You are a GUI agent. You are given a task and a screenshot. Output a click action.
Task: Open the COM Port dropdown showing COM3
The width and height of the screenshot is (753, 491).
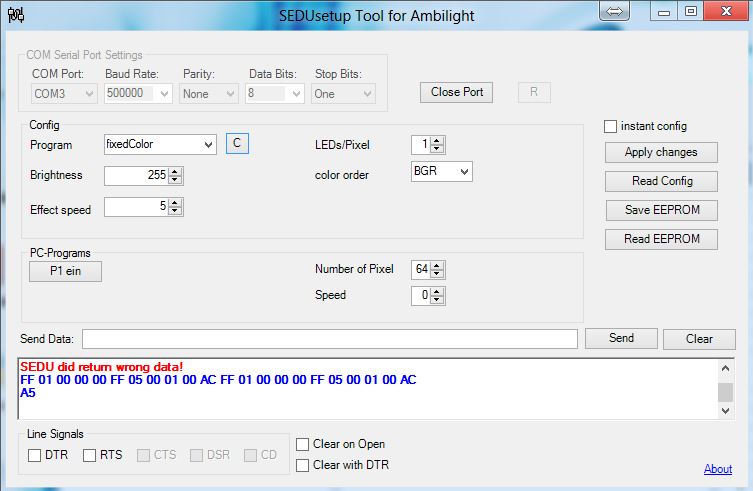tap(64, 94)
